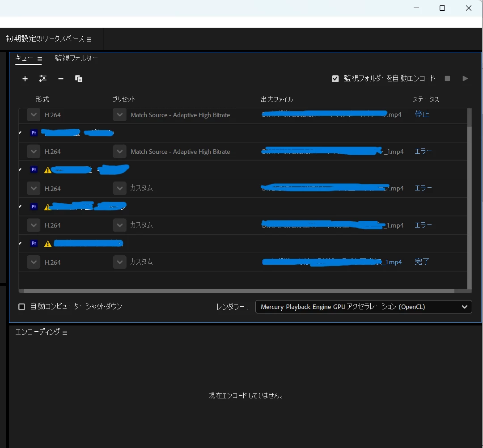Click the plus icon to add source
Viewport: 483px width, 448px height.
(25, 79)
